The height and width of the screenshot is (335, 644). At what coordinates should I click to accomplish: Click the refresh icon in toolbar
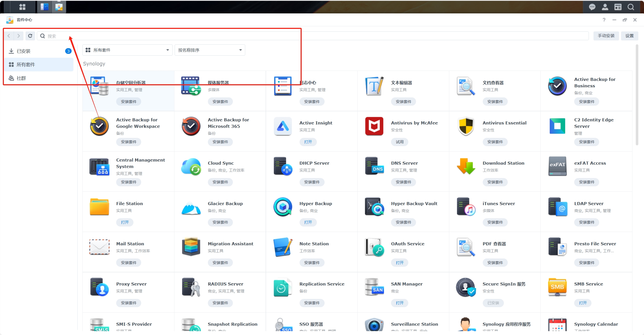click(30, 36)
